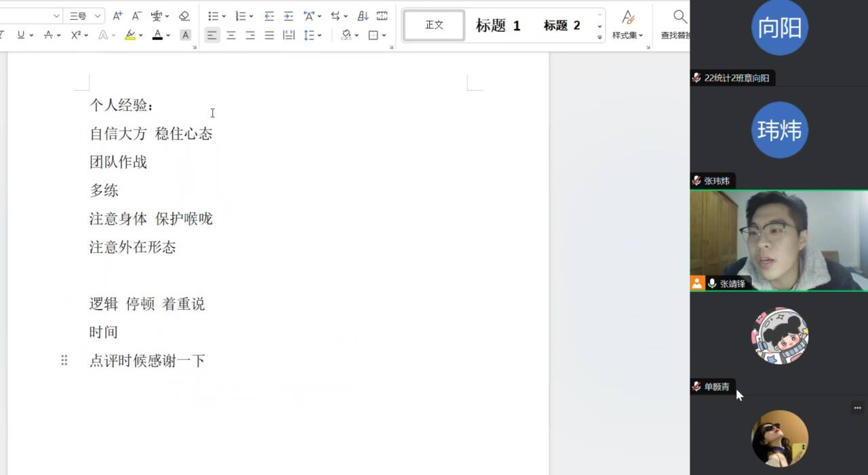The image size is (868, 475).
Task: Toggle center text alignment
Action: coord(231,35)
